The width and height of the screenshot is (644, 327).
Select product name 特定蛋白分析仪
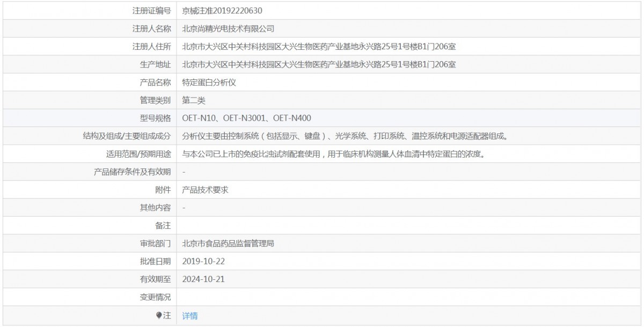click(x=209, y=83)
